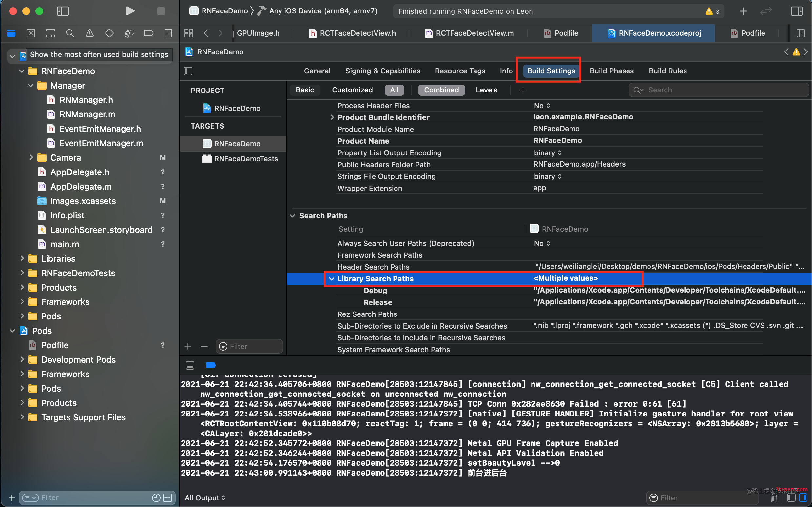Switch to Signing & Capabilities tab

(x=382, y=71)
